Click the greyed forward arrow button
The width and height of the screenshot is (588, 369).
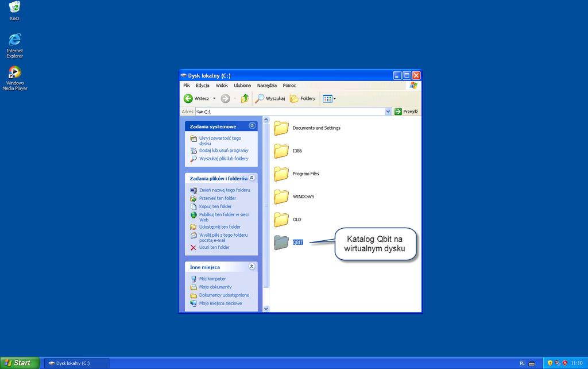tap(225, 98)
